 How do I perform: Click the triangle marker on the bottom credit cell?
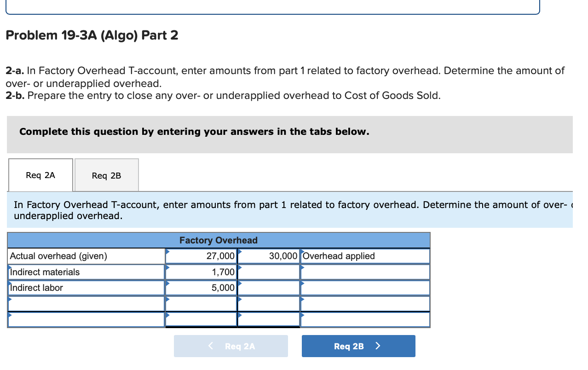coord(239,315)
